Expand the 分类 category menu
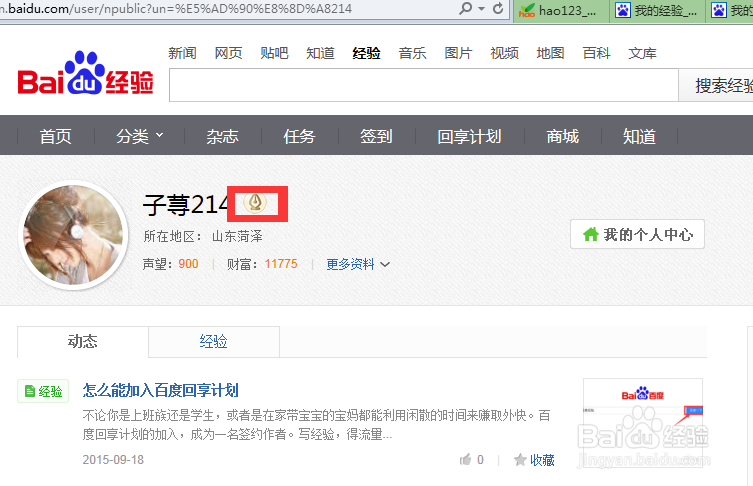The height and width of the screenshot is (486, 753). tap(139, 136)
